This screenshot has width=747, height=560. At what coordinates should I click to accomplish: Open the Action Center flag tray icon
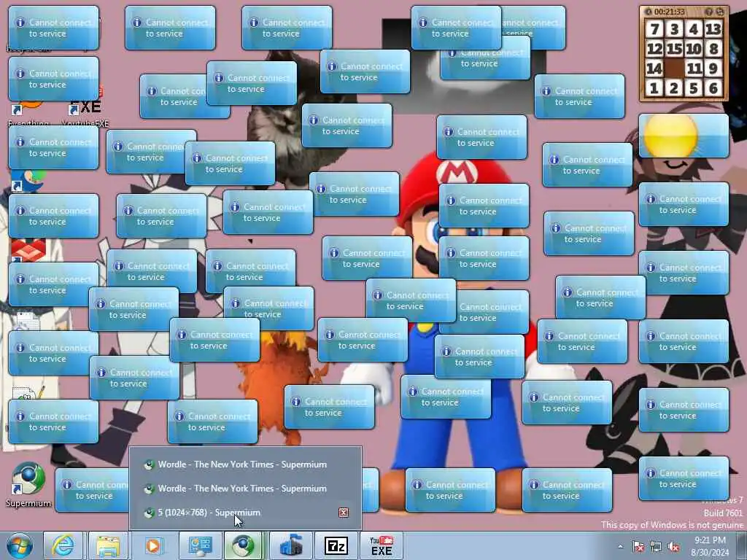[638, 547]
